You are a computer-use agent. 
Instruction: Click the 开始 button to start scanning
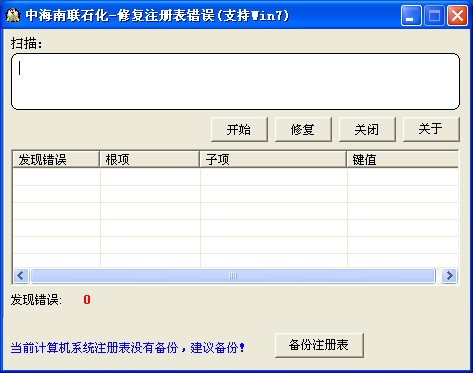tap(239, 129)
